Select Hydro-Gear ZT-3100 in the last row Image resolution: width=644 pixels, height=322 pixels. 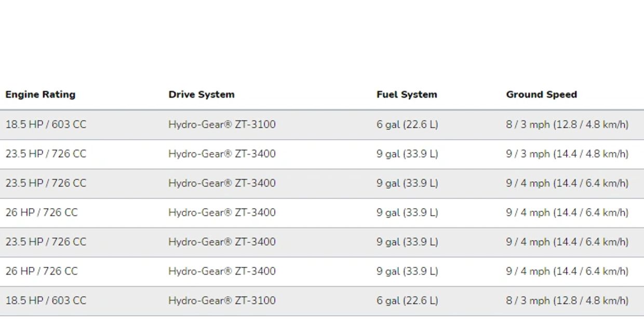point(222,301)
